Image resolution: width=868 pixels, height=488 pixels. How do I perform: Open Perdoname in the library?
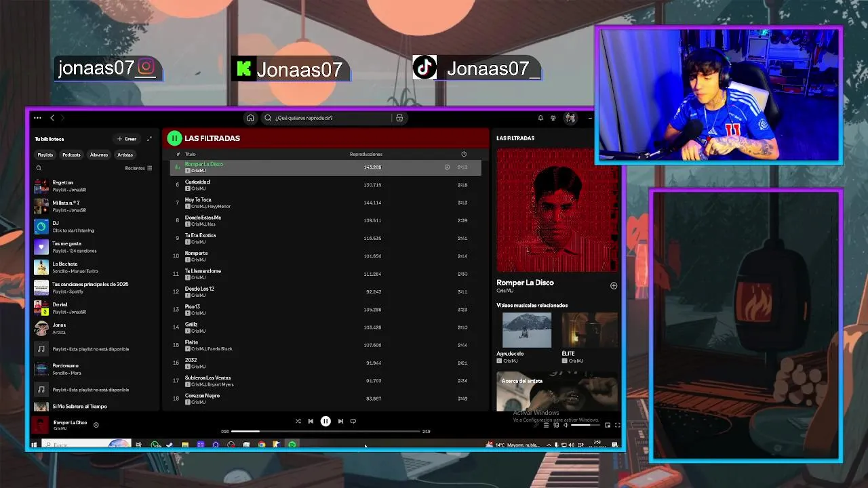point(95,369)
